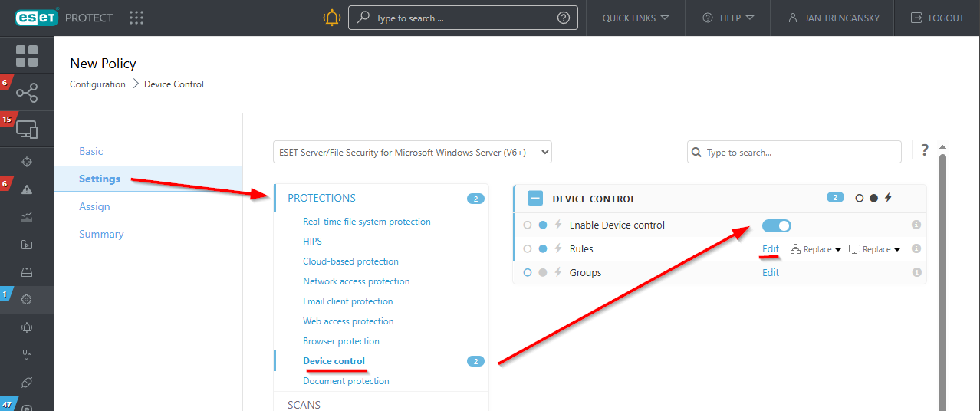This screenshot has width=980, height=411.
Task: Select the apply dot on Rules row
Action: pos(543,249)
